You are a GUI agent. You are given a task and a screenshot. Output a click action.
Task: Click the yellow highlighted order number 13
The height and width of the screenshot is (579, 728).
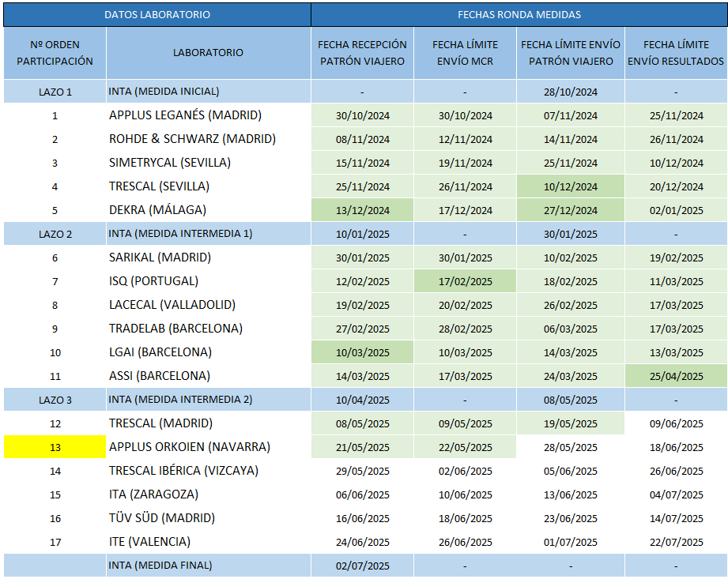55,447
